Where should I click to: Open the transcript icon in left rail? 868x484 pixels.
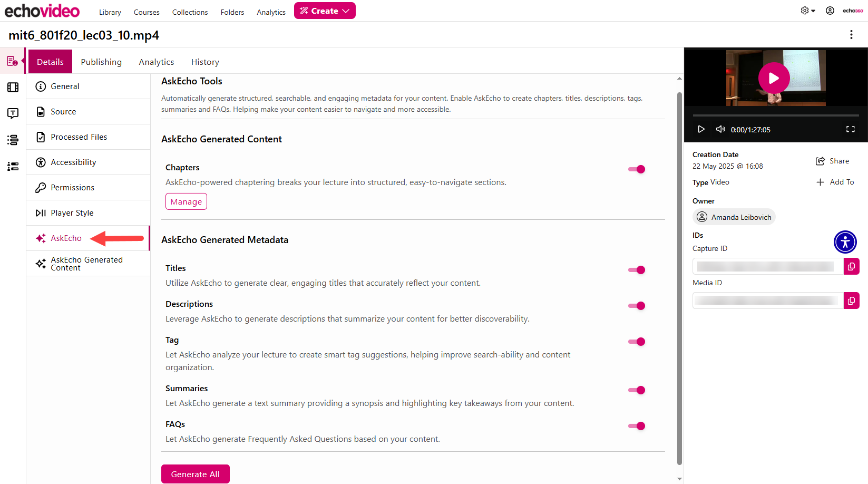tap(13, 113)
